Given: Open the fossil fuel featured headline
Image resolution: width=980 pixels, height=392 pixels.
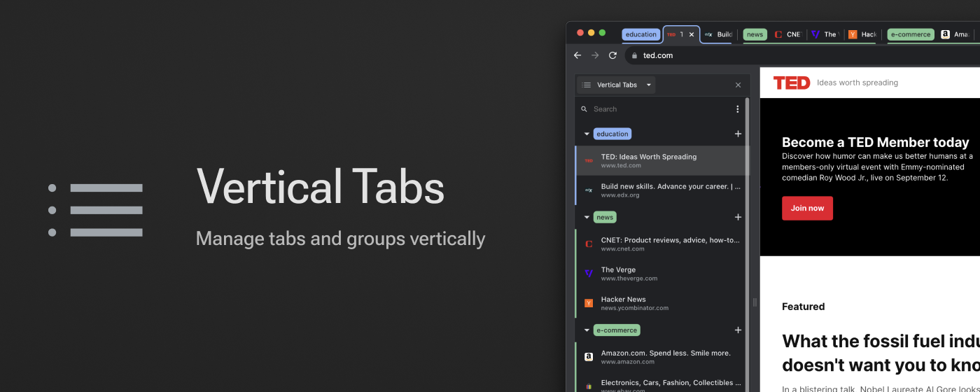Looking at the screenshot, I should 881,353.
